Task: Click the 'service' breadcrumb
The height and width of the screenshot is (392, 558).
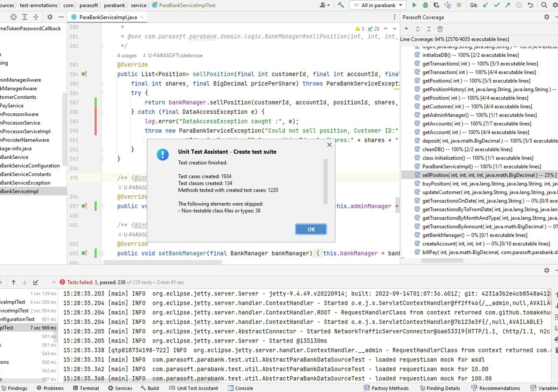Action: [138, 5]
